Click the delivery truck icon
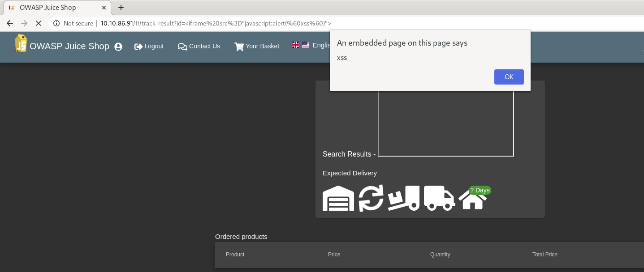Viewport: 644px width, 272px height. click(439, 198)
